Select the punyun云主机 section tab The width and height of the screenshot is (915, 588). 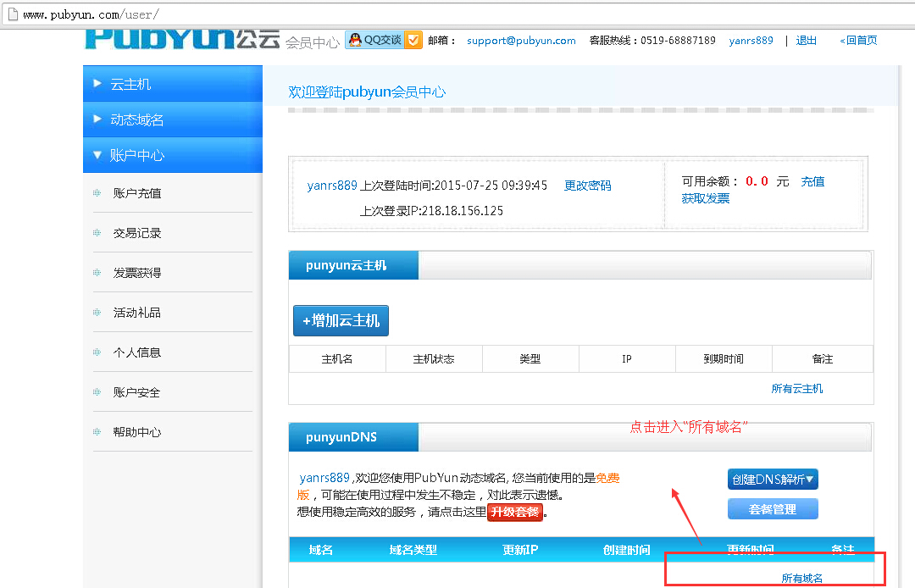[353, 265]
